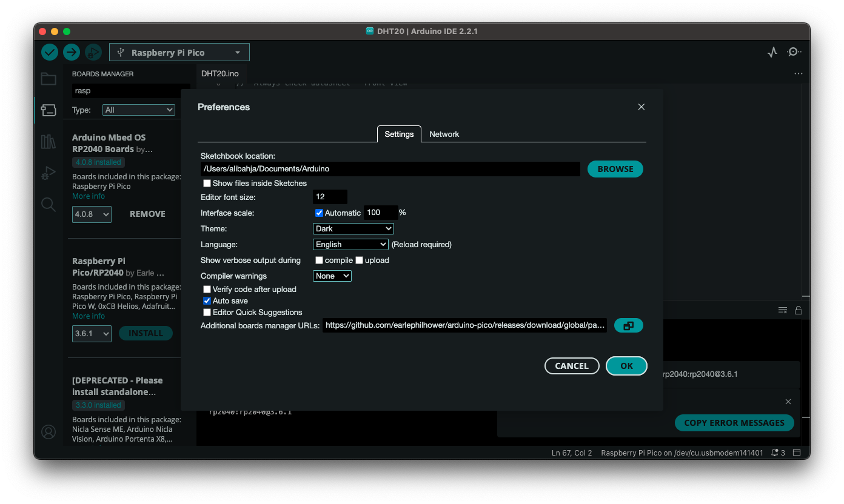Image resolution: width=844 pixels, height=504 pixels.
Task: Enable verbose output during compile
Action: pos(319,260)
